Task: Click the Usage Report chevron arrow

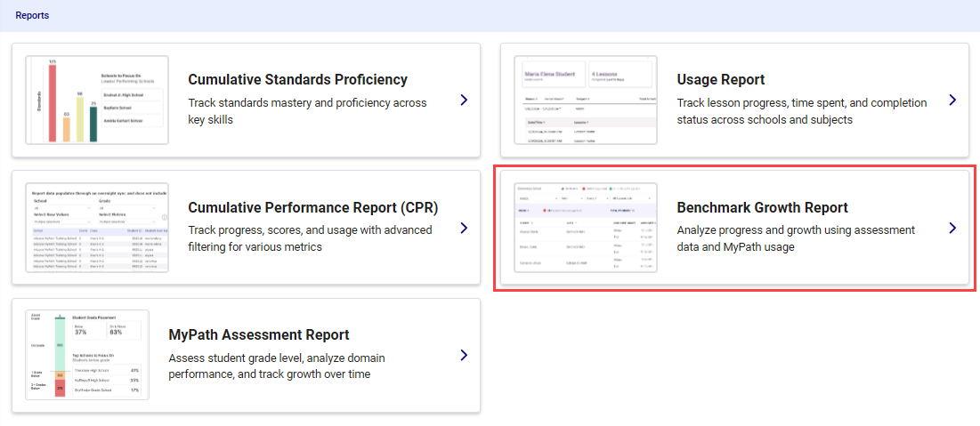Action: pos(952,100)
